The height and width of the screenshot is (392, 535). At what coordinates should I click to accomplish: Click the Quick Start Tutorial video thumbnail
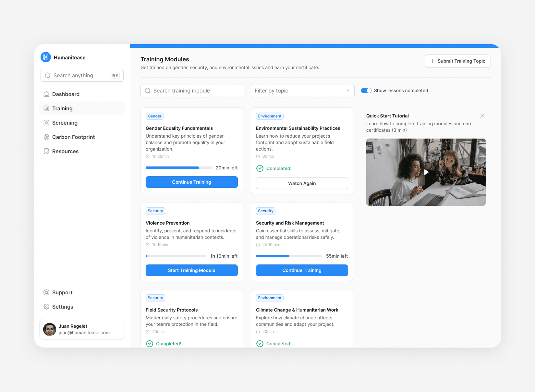point(426,172)
